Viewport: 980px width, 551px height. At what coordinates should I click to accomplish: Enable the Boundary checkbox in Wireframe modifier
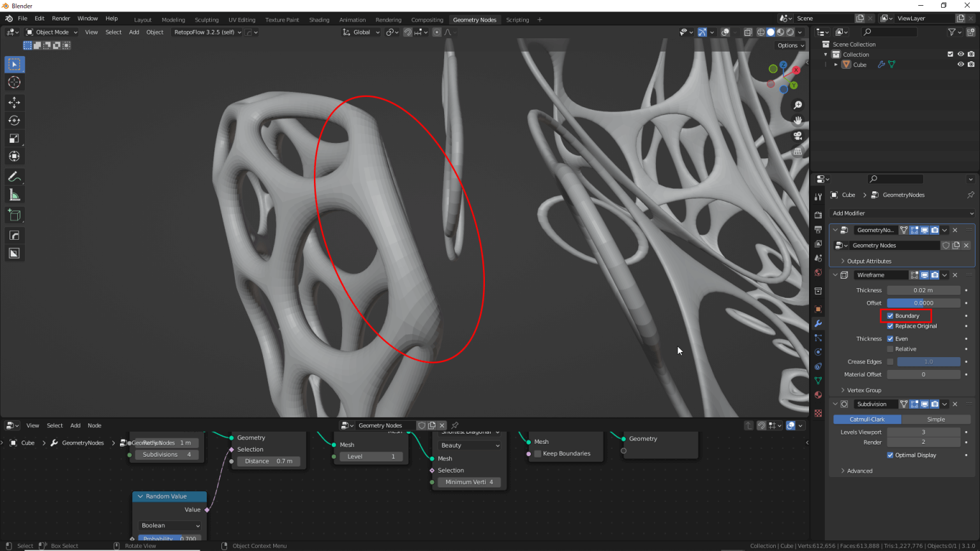tap(891, 315)
